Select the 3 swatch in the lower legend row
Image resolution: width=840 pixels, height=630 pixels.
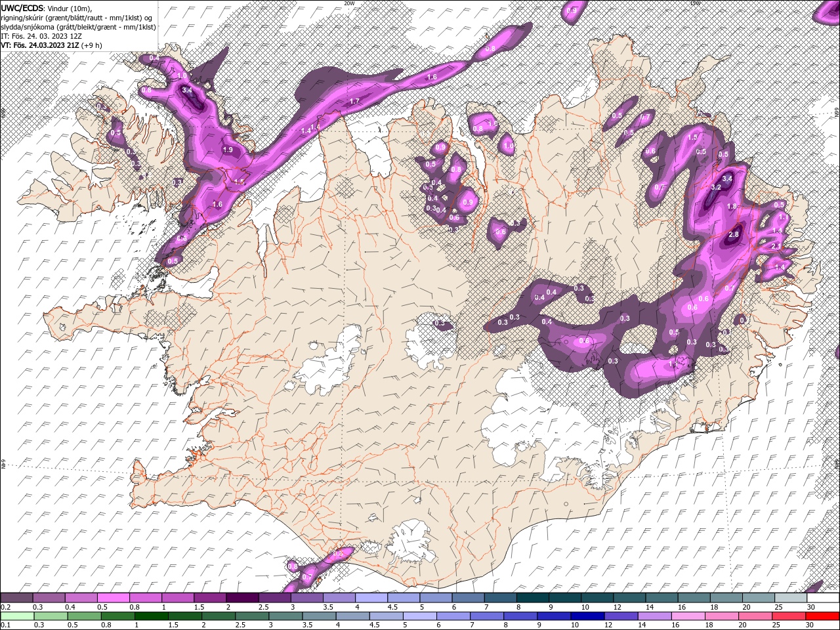pyautogui.click(x=285, y=616)
